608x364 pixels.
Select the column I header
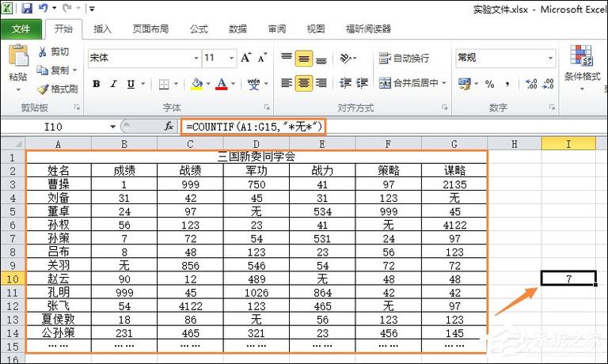[x=568, y=144]
